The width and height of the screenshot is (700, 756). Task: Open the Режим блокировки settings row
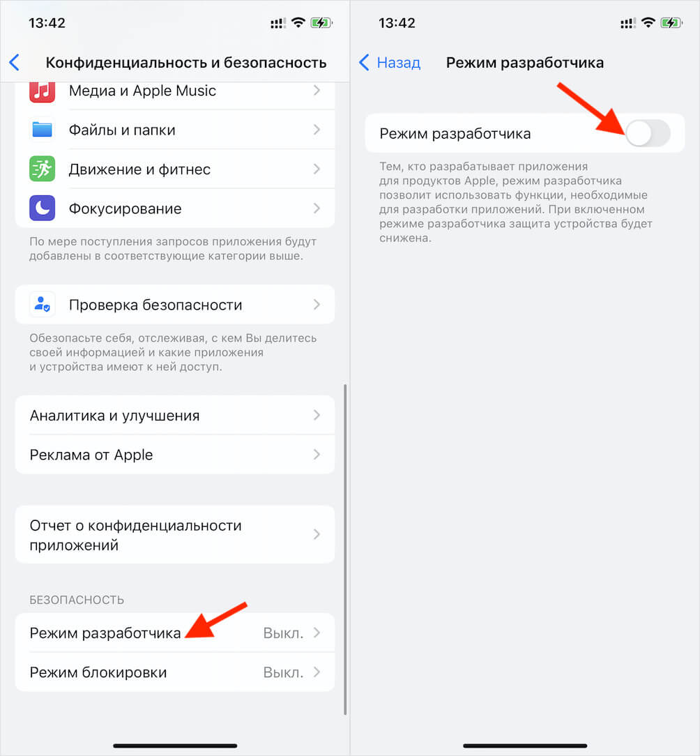[175, 672]
